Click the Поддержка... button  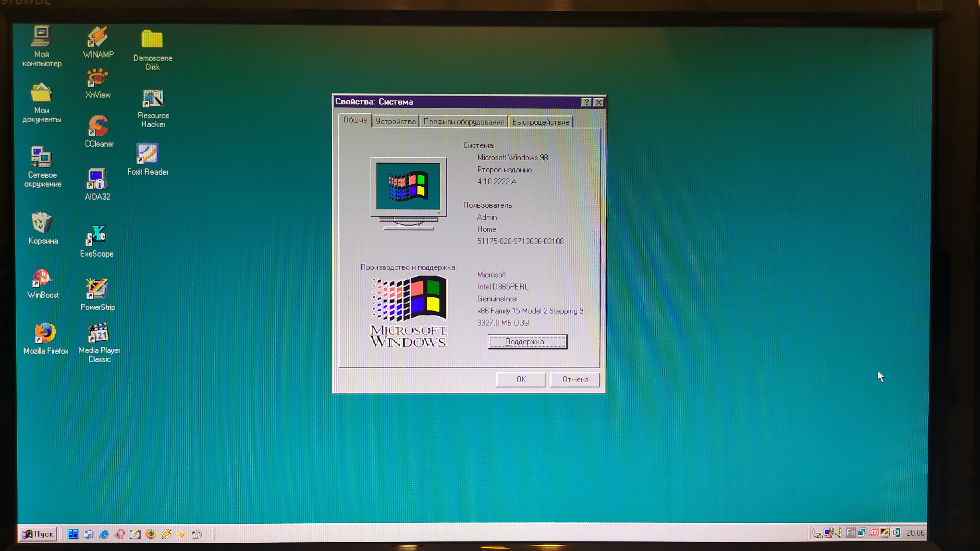click(x=527, y=341)
